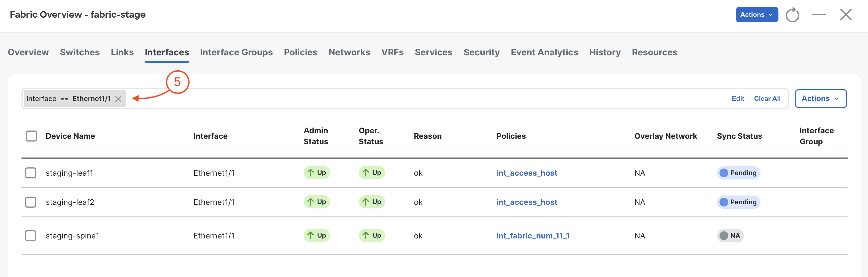Sort by the Oper. Status column header

371,136
